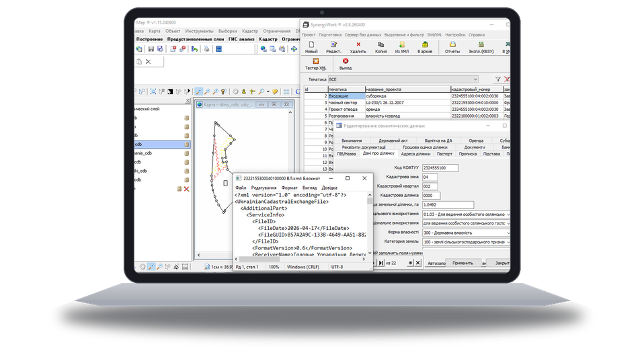Viewport: 644px width, 361px height.
Task: Switch to Адреса ділянки tab
Action: pos(415,154)
